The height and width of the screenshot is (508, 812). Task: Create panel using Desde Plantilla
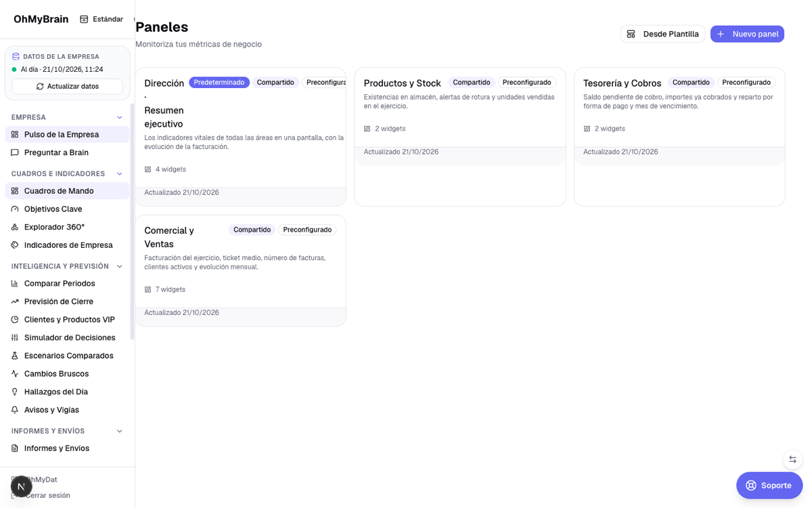point(662,34)
